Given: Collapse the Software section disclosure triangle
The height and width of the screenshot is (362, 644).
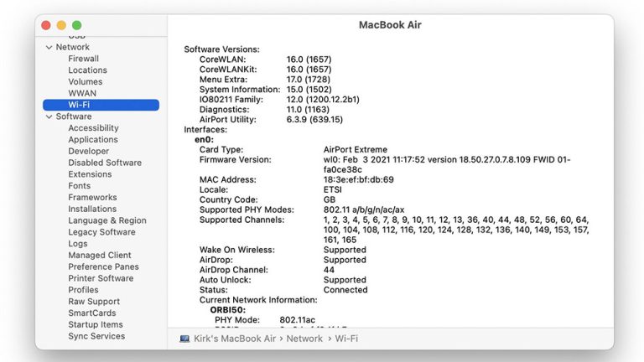Looking at the screenshot, I should [x=49, y=116].
